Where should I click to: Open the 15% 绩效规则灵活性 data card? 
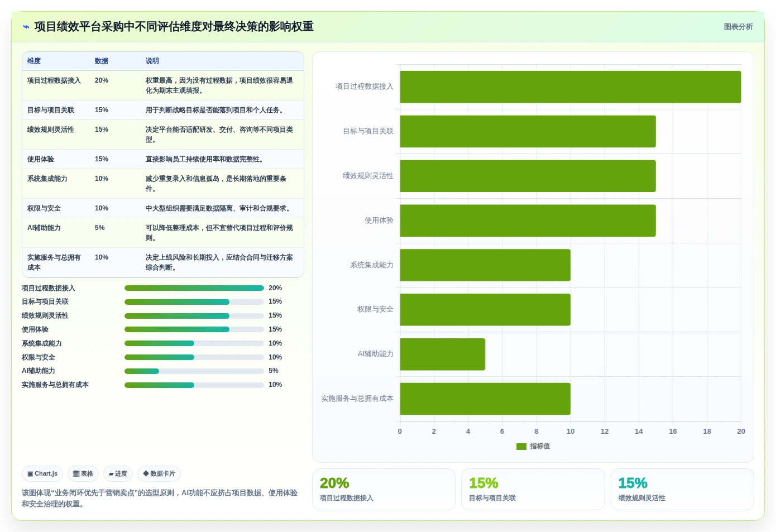(682, 489)
